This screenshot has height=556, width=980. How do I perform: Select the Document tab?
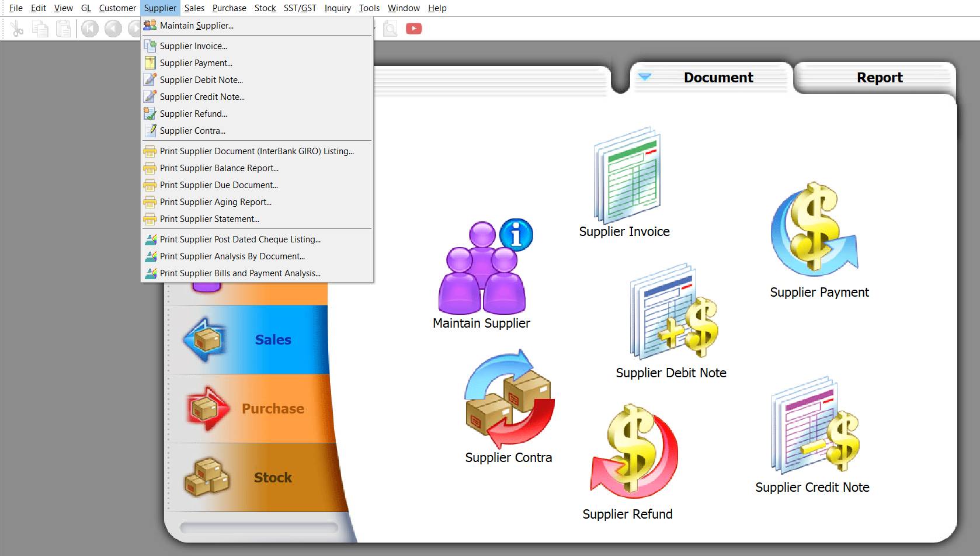718,77
